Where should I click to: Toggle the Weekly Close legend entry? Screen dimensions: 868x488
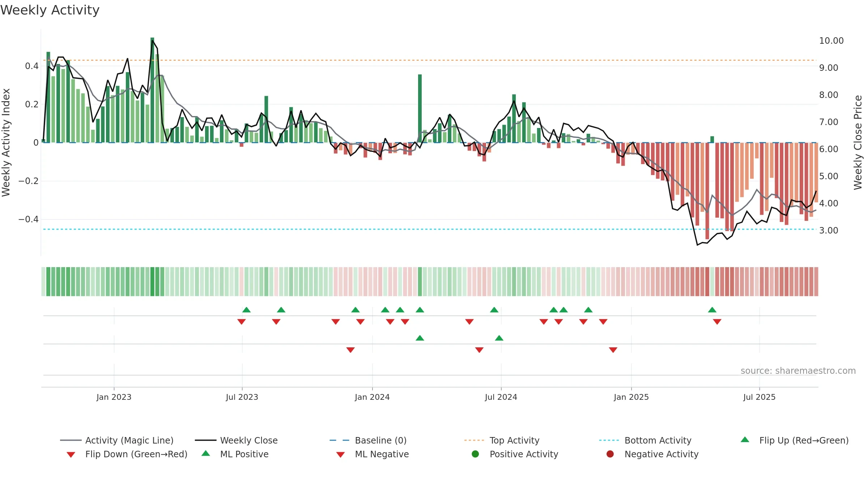pyautogui.click(x=236, y=440)
